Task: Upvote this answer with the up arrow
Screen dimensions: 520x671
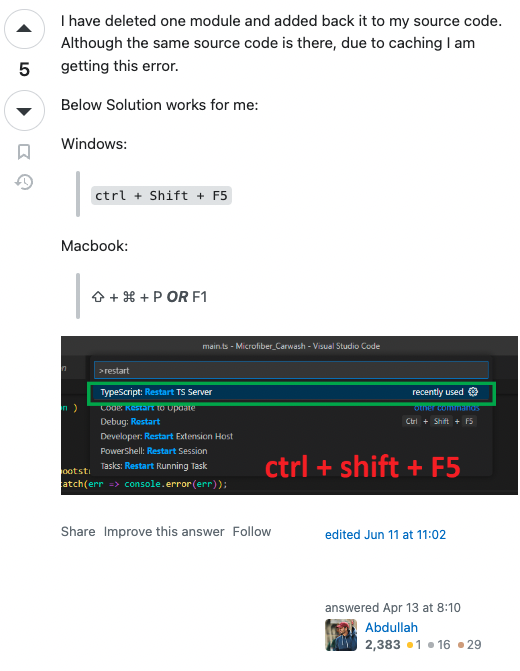Action: coord(24,29)
